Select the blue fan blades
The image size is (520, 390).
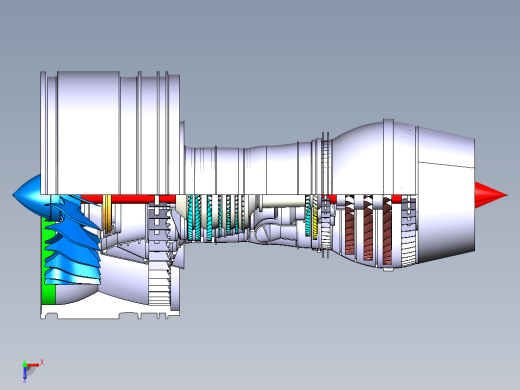72,240
